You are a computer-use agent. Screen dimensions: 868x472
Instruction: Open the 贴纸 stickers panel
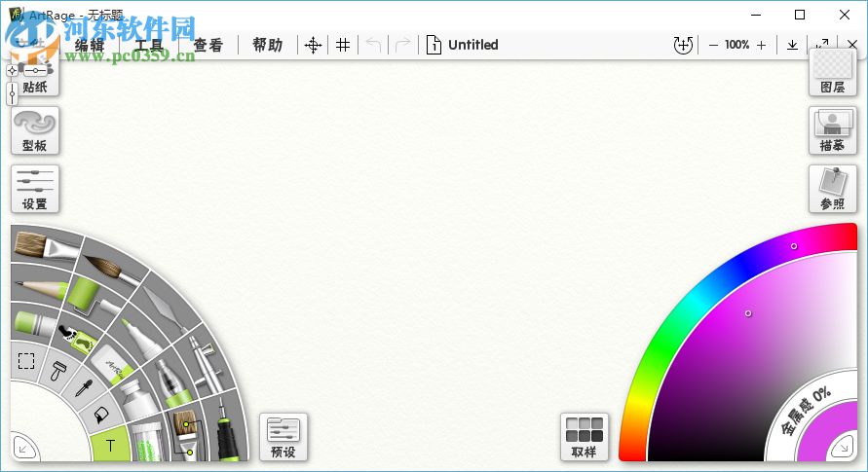[35, 78]
